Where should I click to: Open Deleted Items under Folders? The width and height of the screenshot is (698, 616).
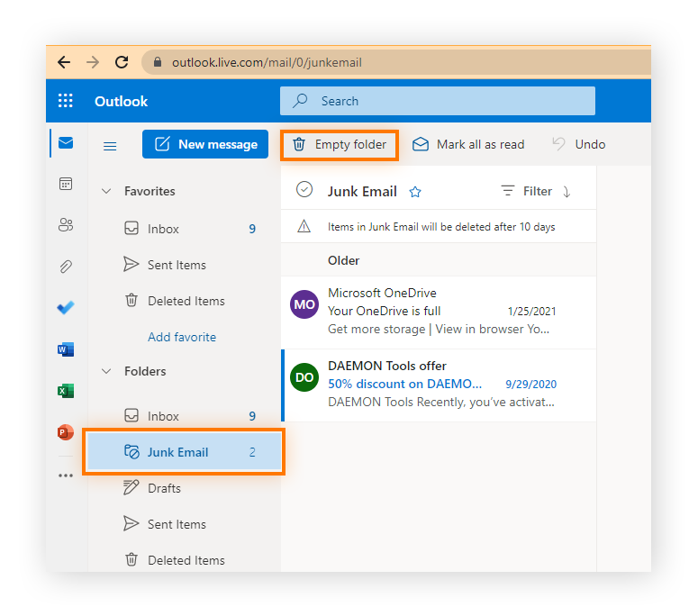[x=185, y=560]
